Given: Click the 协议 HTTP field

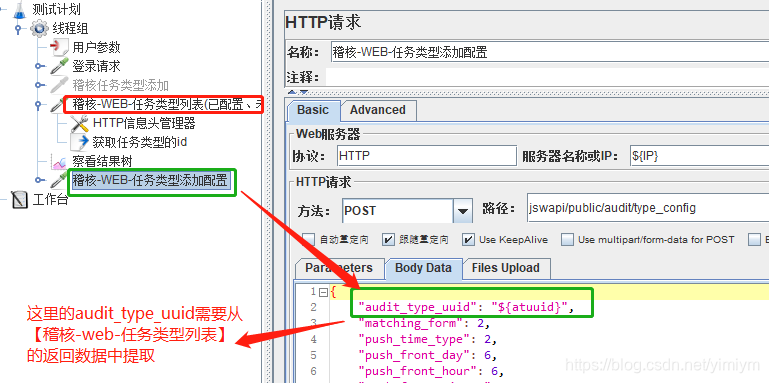Looking at the screenshot, I should click(x=427, y=155).
